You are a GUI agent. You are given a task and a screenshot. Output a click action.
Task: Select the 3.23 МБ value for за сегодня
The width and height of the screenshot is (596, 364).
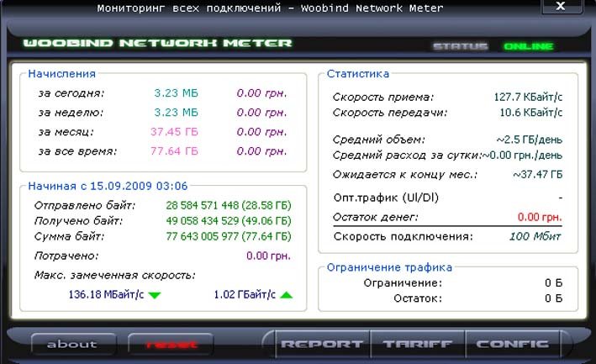point(176,93)
